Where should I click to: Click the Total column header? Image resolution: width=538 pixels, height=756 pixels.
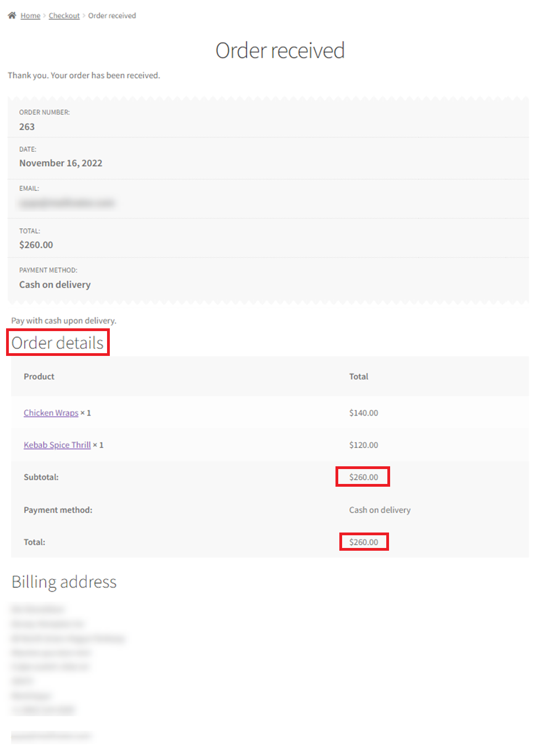point(359,376)
